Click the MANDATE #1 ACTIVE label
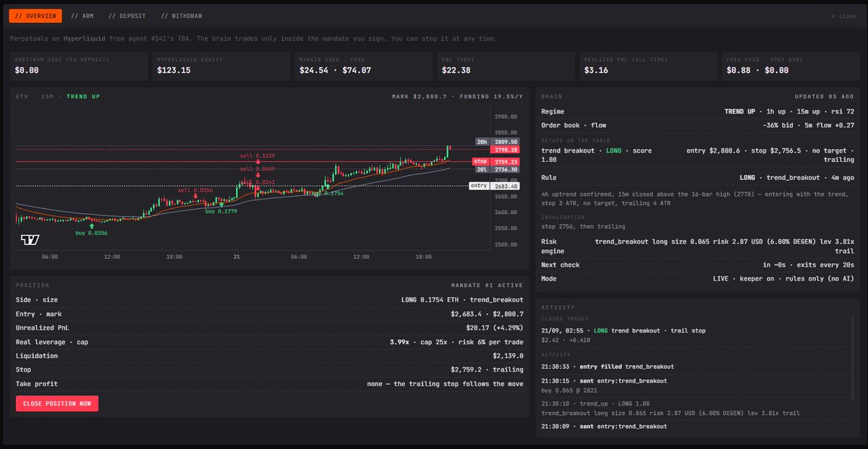The width and height of the screenshot is (868, 449). point(487,286)
